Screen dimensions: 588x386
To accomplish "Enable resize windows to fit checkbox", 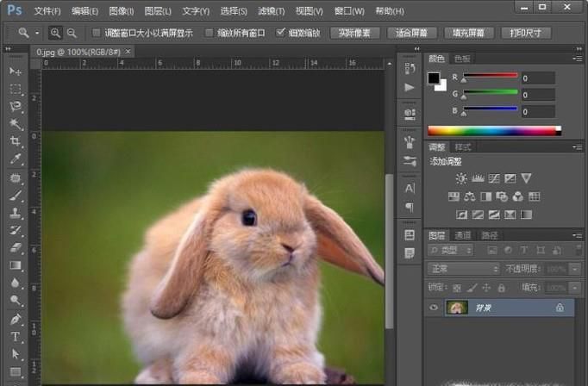I will click(97, 33).
